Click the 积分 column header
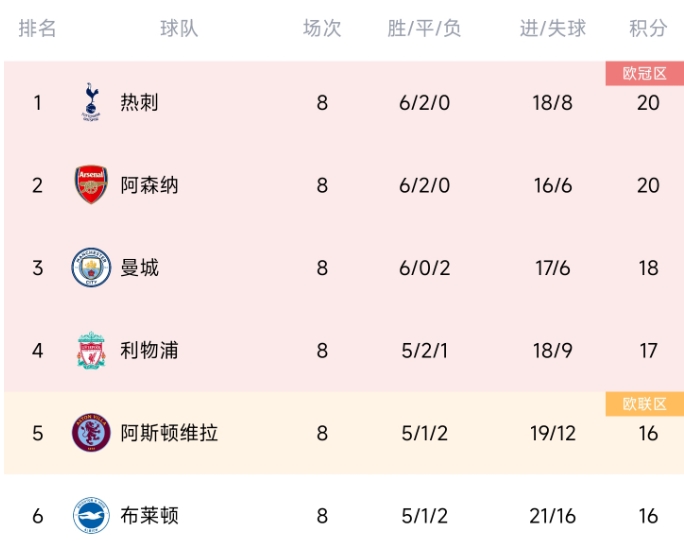Image resolution: width=684 pixels, height=541 pixels. (648, 28)
